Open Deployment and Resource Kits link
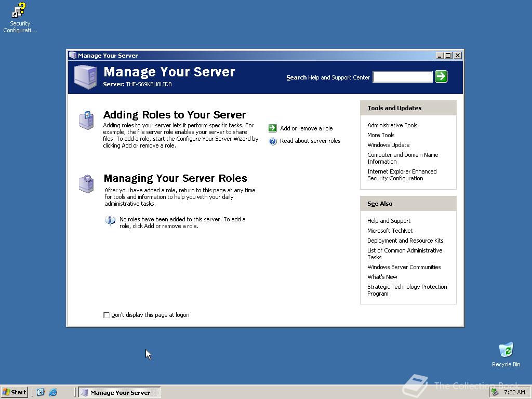This screenshot has height=399, width=532. [405, 241]
